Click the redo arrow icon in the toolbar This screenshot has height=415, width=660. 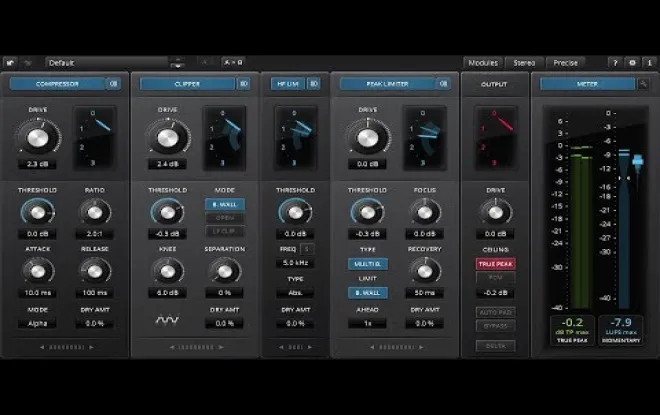[x=28, y=63]
